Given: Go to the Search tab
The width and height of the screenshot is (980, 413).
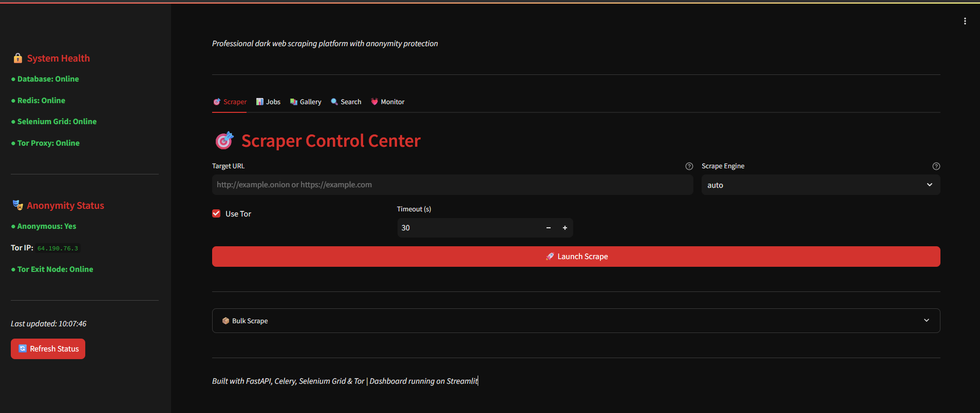Looking at the screenshot, I should (x=346, y=102).
